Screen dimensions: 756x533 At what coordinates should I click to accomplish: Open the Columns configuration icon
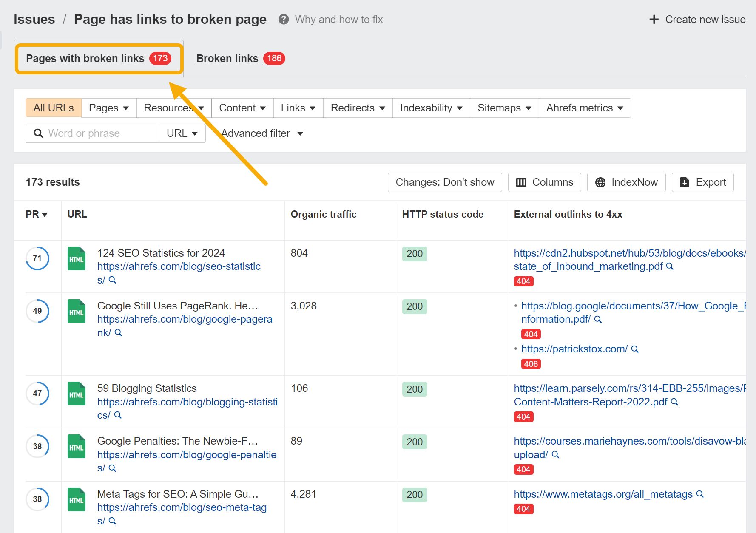click(522, 182)
